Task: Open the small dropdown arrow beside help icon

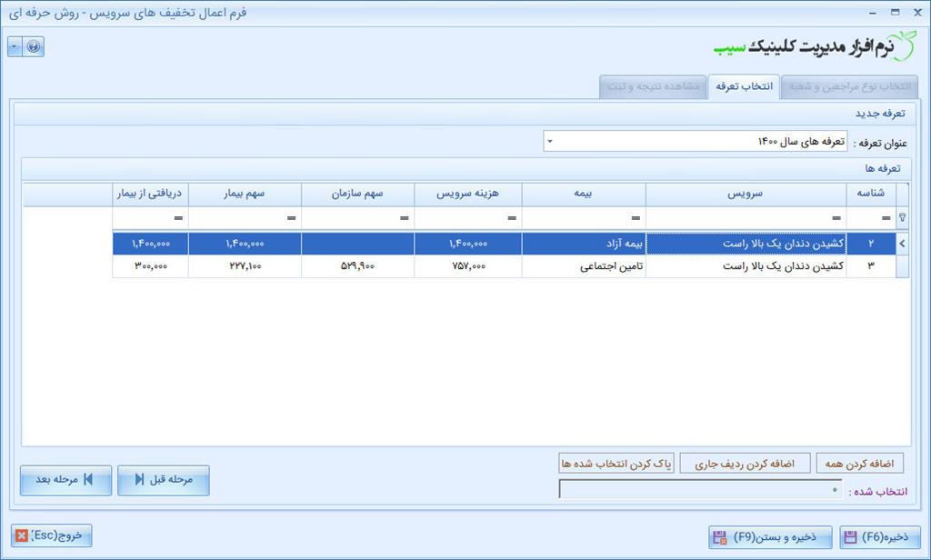Action: click(x=13, y=47)
